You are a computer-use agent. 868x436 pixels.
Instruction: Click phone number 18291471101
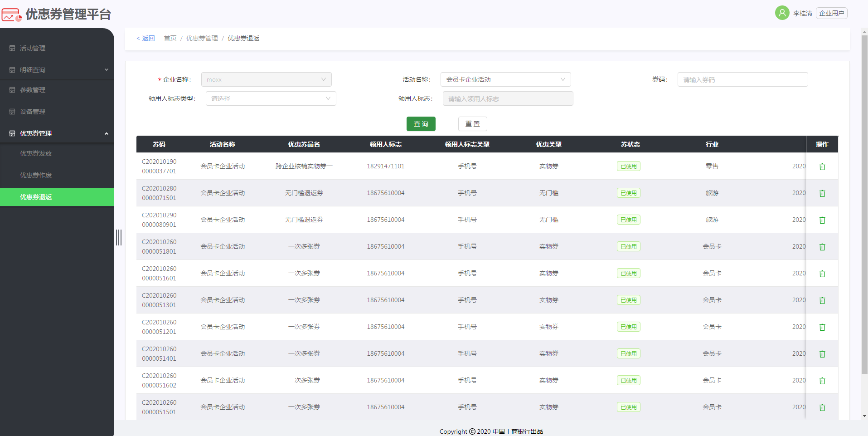click(x=386, y=166)
